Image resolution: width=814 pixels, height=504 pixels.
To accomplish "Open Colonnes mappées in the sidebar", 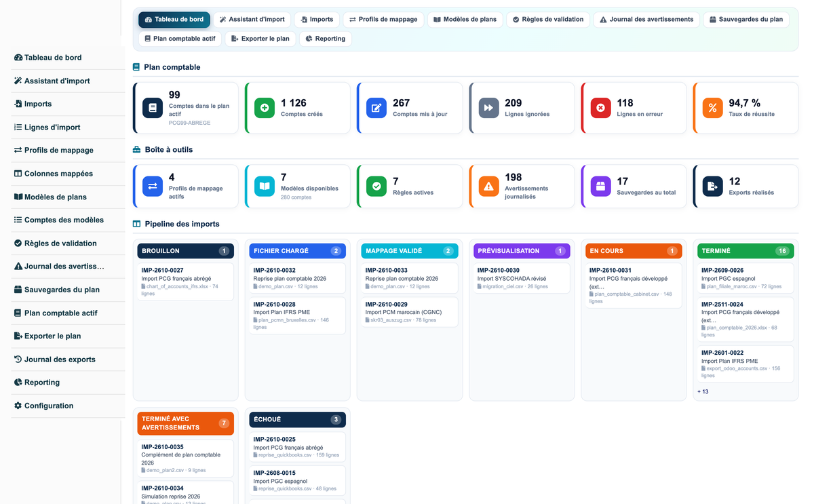I will click(x=67, y=174).
